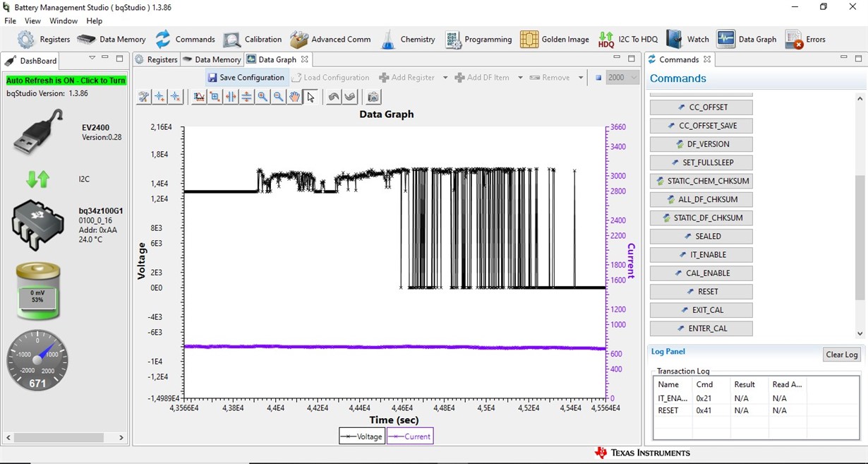Image resolution: width=868 pixels, height=464 pixels.
Task: Select the rubberband zoom tool
Action: pyautogui.click(x=215, y=97)
